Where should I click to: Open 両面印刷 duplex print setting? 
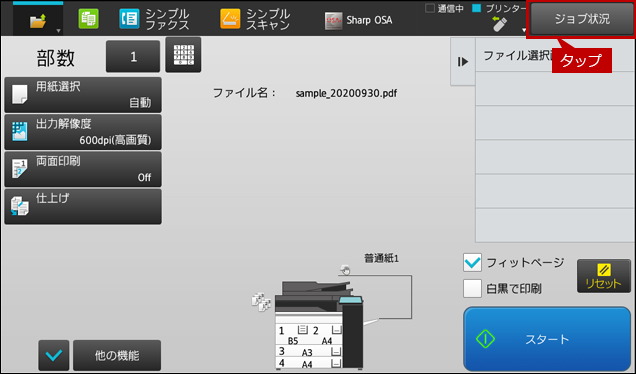(x=83, y=170)
